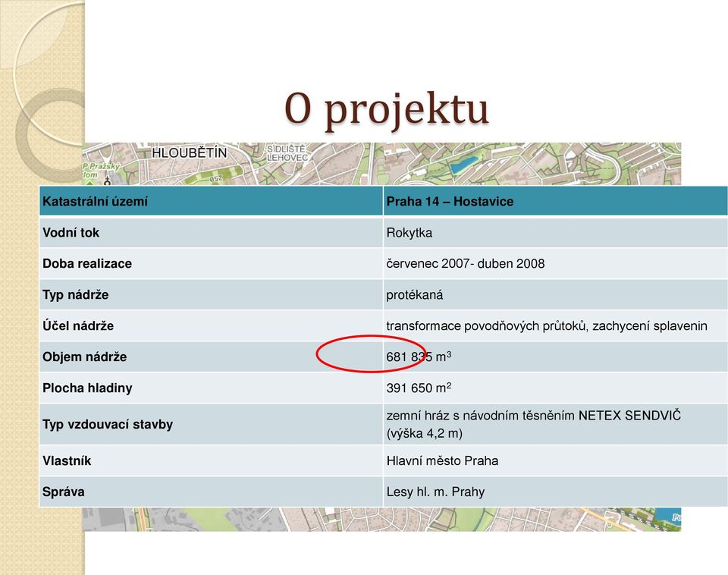Click the "Lesy hl. m. Prahy" value

click(435, 492)
